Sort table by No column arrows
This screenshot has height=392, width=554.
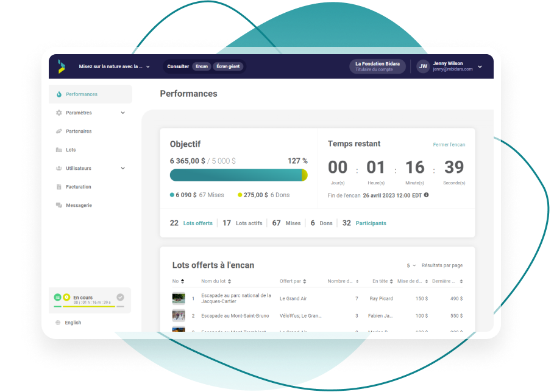pyautogui.click(x=183, y=281)
